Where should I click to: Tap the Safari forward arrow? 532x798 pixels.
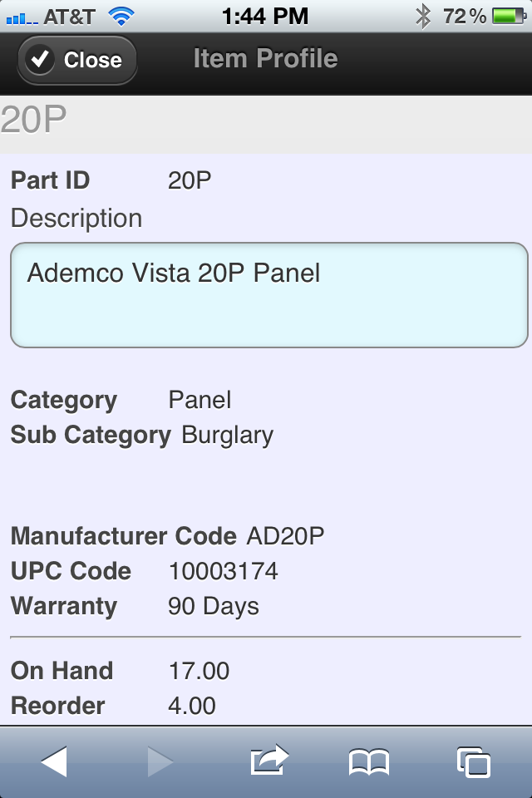pyautogui.click(x=160, y=762)
